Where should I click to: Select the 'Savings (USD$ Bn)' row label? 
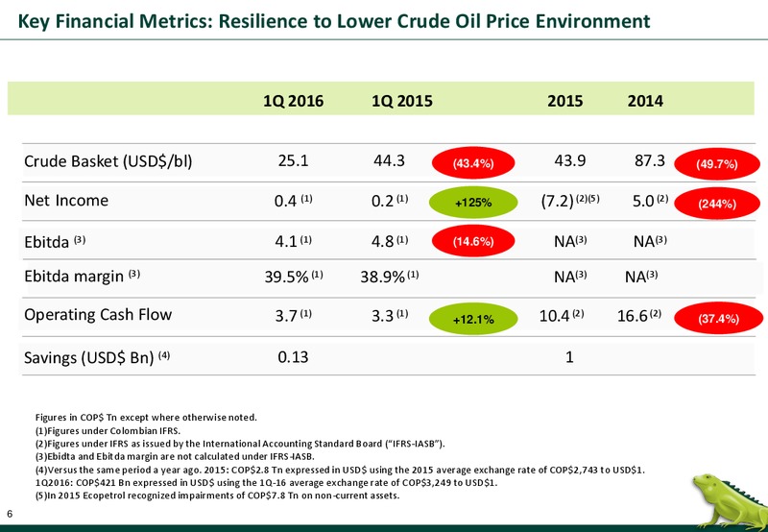tap(97, 357)
